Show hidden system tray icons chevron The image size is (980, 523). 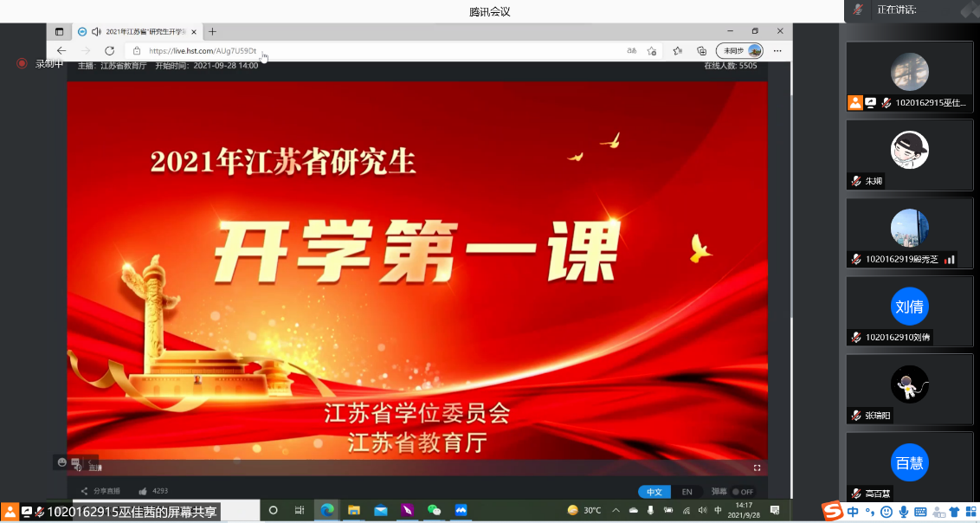[x=616, y=511]
